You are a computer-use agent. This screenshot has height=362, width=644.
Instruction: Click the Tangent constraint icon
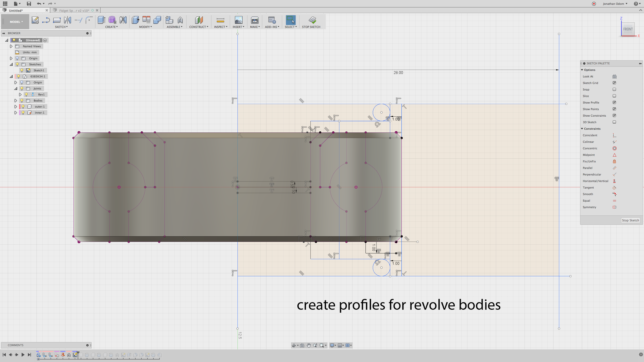coord(614,188)
